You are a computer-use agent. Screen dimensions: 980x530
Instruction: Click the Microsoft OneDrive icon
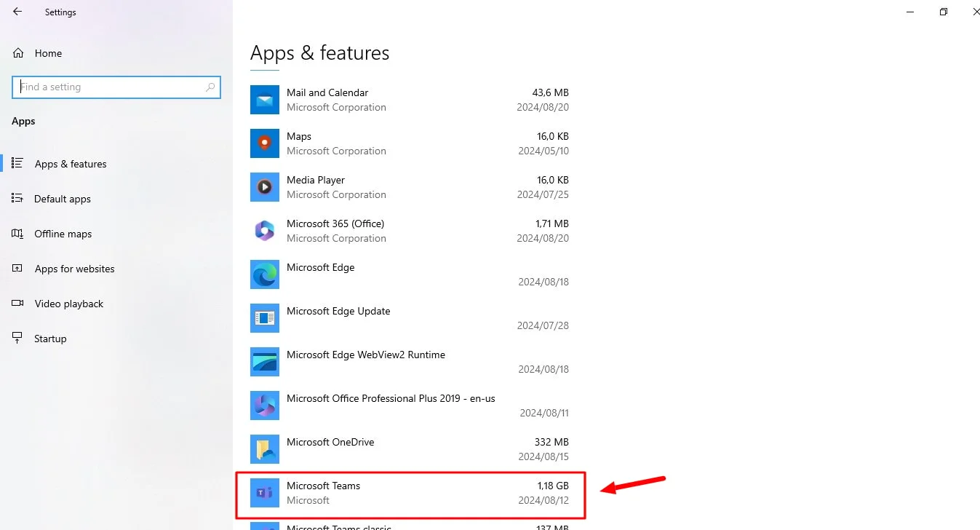(265, 449)
